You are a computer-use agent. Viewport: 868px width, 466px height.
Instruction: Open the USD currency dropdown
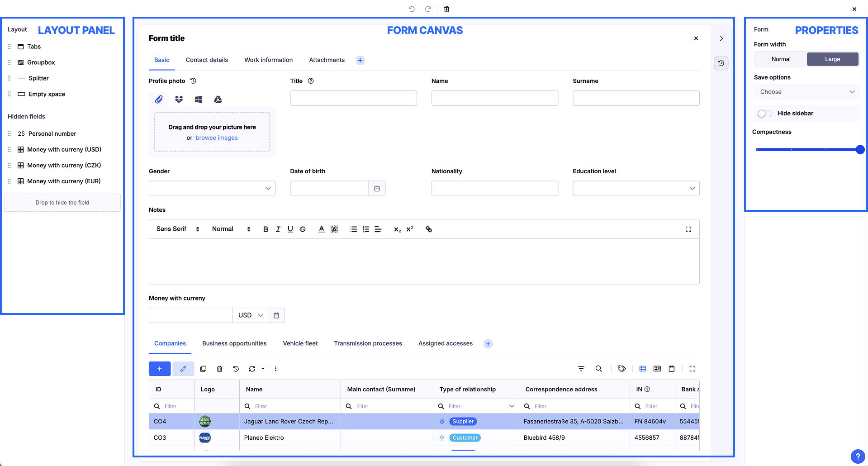(x=250, y=315)
